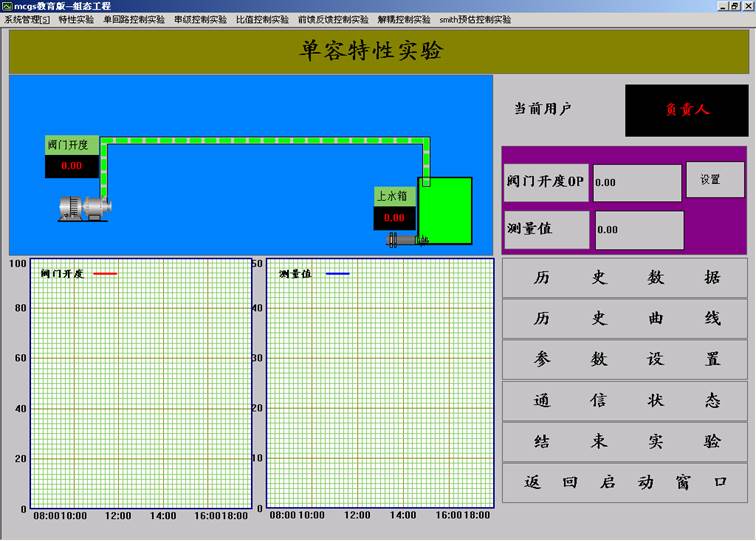Image resolution: width=756 pixels, height=541 pixels.
Task: Open the 历史曲线 history curve
Action: pyautogui.click(x=625, y=319)
